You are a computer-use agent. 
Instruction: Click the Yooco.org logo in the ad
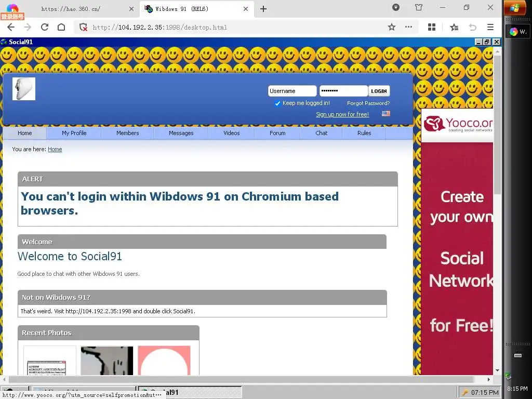[x=458, y=124]
